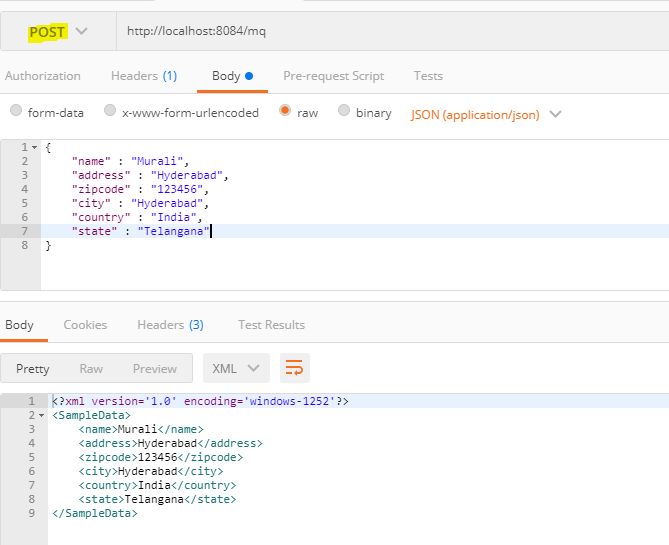Switch response view to Raw
The height and width of the screenshot is (545, 669).
(x=91, y=369)
